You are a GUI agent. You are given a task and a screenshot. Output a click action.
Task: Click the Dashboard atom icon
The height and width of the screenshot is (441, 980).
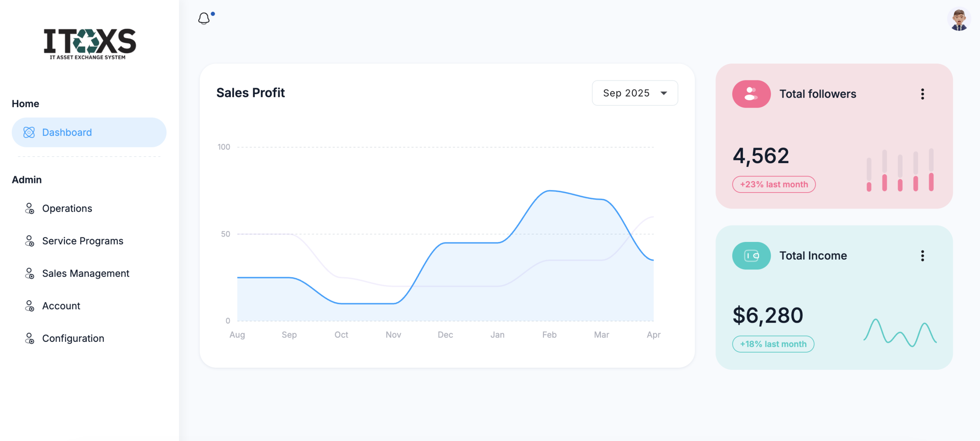(29, 132)
